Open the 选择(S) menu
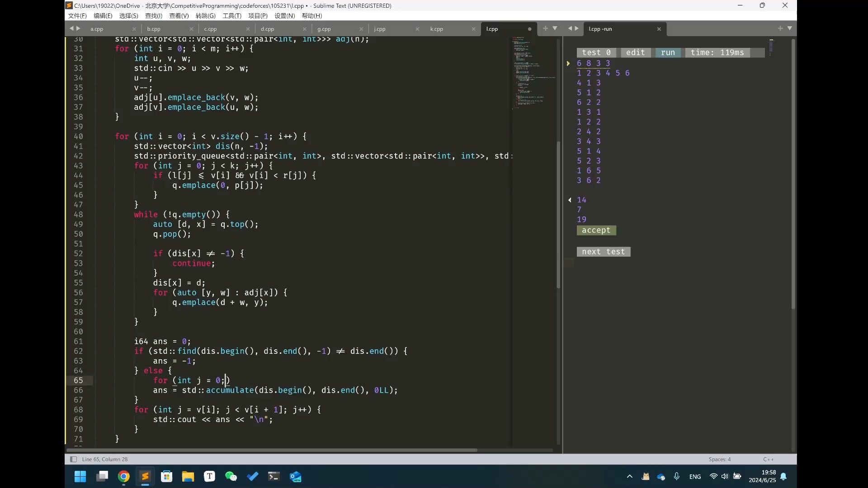The width and height of the screenshot is (868, 488). tap(128, 16)
